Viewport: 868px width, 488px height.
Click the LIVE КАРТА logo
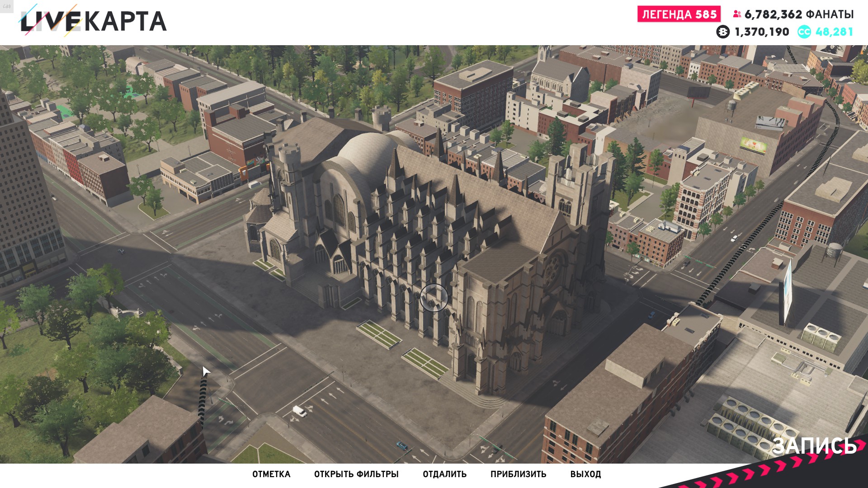(93, 20)
